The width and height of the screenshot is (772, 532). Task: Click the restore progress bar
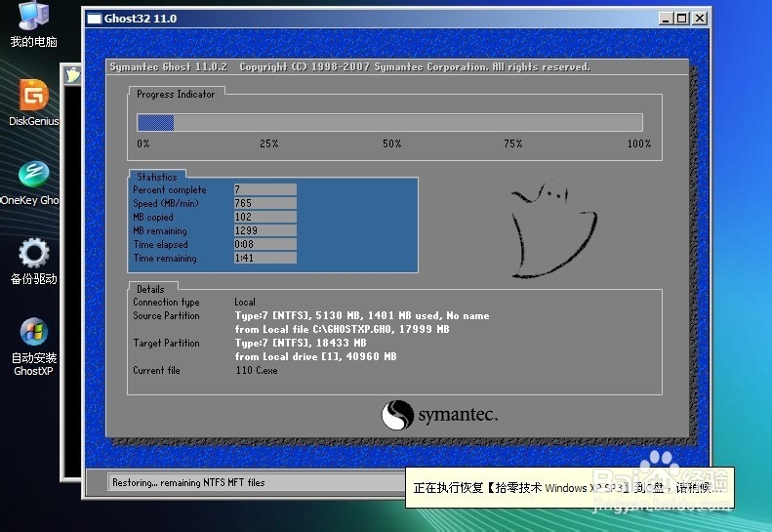(389, 123)
